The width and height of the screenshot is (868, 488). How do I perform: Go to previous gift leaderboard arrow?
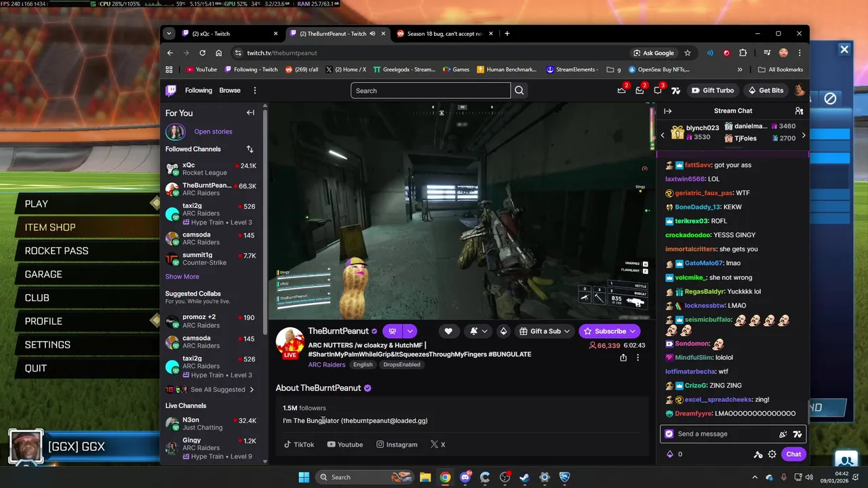point(663,136)
